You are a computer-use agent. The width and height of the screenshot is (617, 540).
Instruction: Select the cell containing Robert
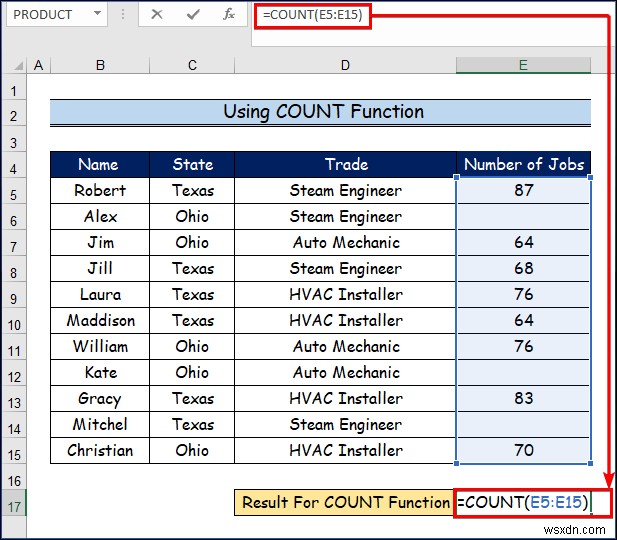point(100,190)
